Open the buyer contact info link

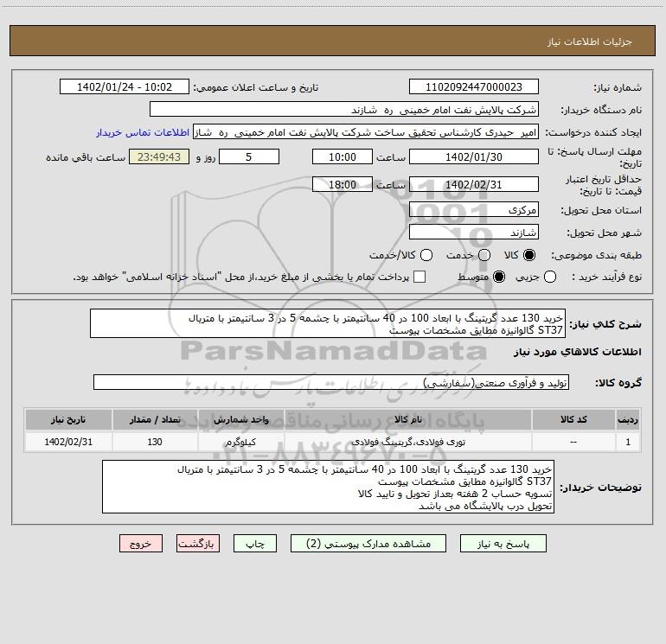pos(143,132)
